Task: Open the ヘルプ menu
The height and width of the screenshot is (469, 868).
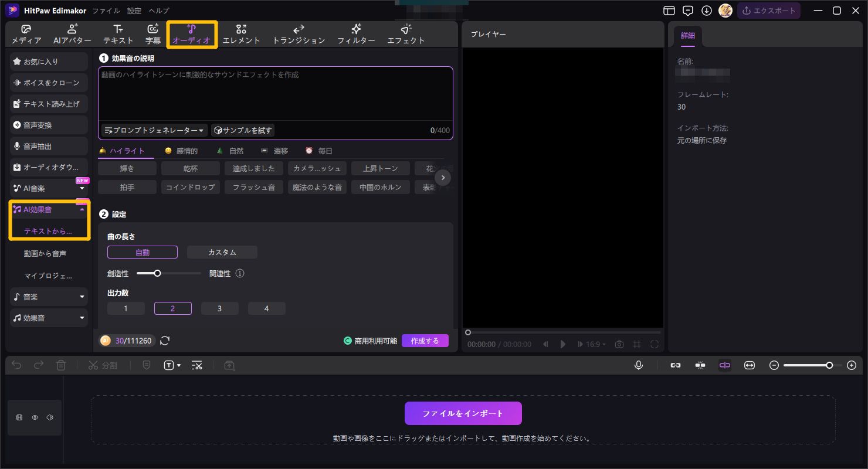Action: click(158, 10)
